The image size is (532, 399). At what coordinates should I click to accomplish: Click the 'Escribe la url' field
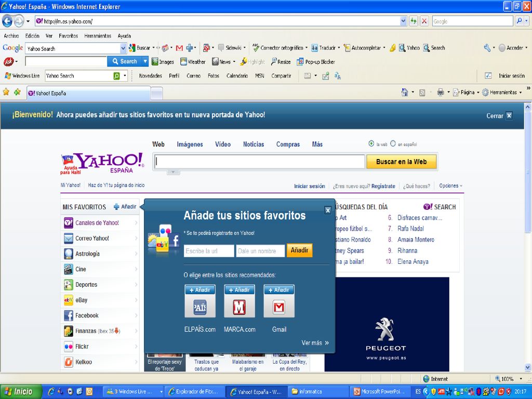pos(209,251)
